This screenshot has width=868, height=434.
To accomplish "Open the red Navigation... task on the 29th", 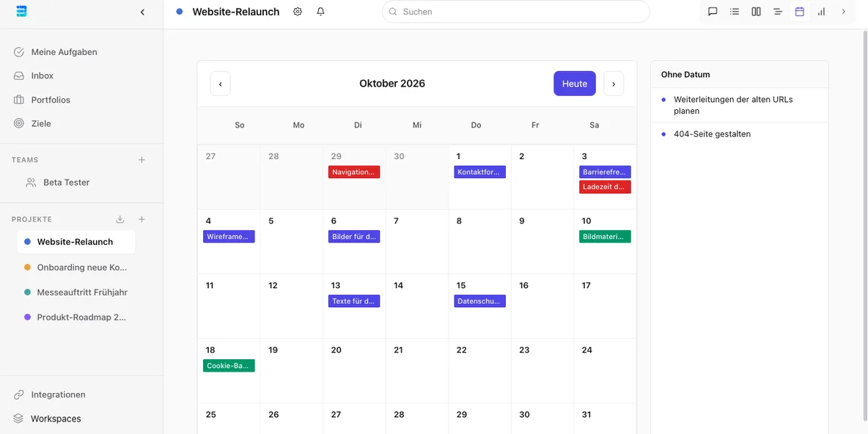I will (354, 172).
